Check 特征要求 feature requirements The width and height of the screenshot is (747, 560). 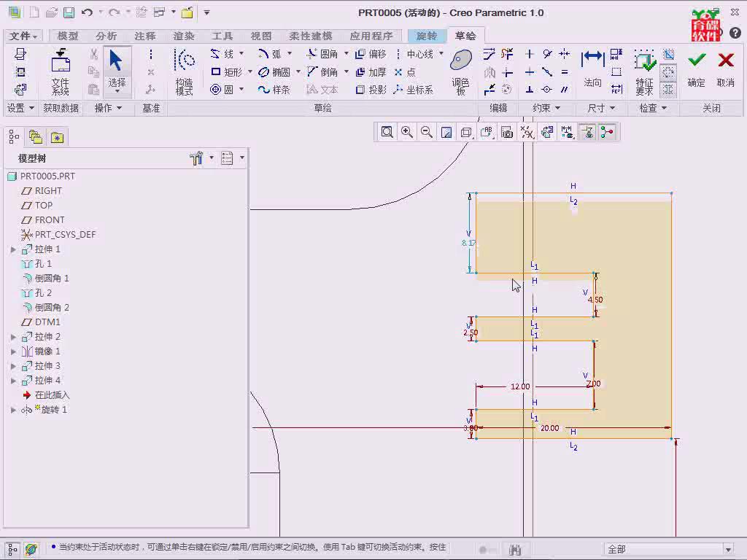644,71
